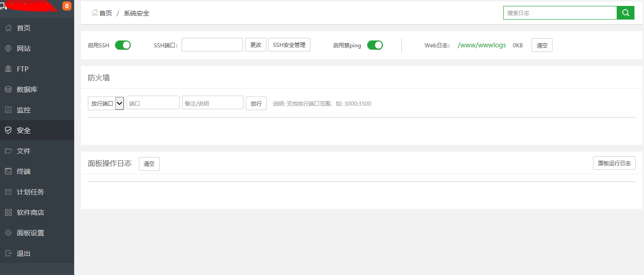This screenshot has width=644, height=275.
Task: Open SSH安全管理
Action: click(x=289, y=45)
